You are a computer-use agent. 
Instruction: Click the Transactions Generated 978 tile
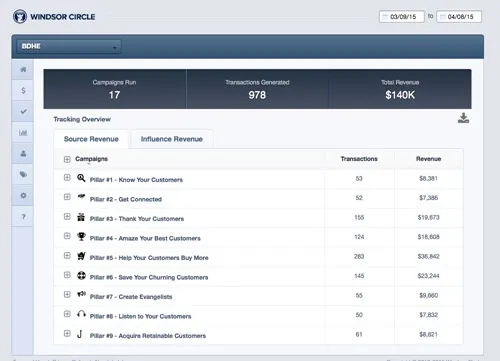tap(257, 89)
